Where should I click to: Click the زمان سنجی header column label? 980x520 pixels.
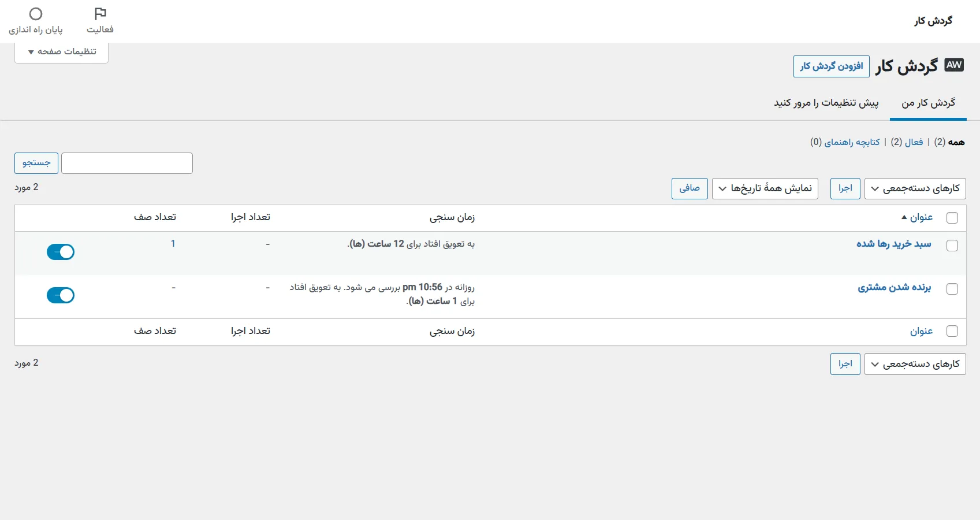452,217
